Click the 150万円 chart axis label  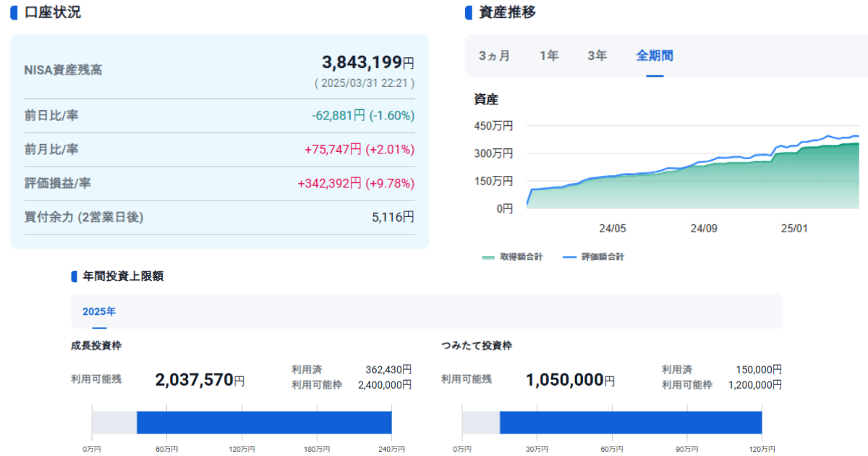coord(493,181)
